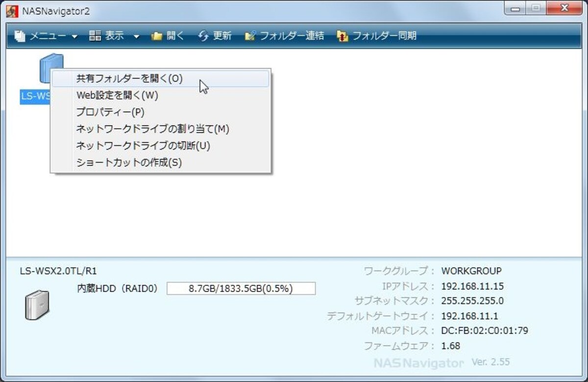
Task: Expand the 表示 dropdown arrow
Action: 136,36
